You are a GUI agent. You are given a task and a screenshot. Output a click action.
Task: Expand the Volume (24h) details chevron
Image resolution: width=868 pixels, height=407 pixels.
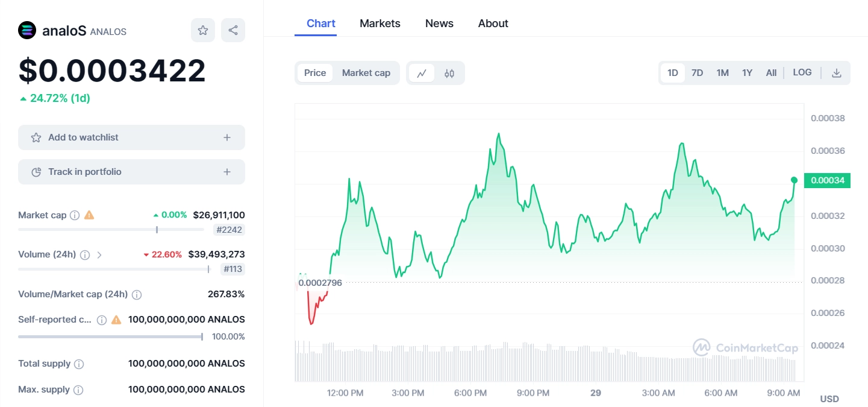coord(100,254)
